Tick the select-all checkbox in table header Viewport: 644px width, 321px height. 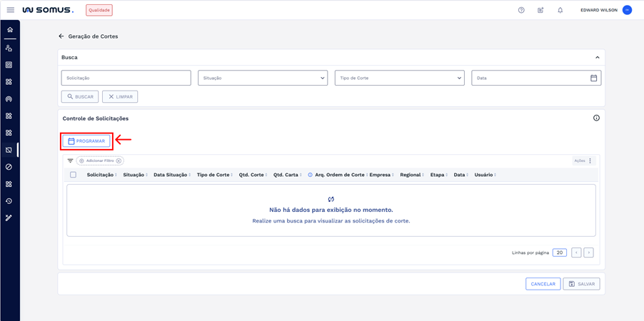click(73, 175)
